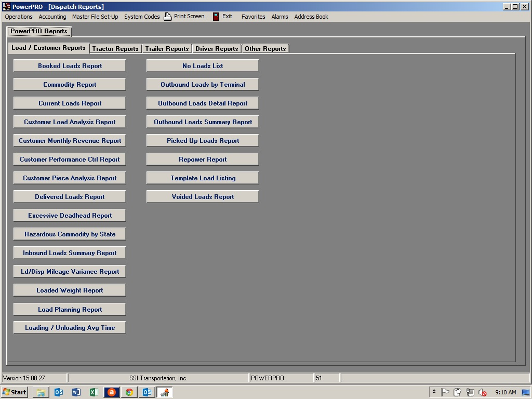Viewport: 532px width, 399px height.
Task: Click the show desktop tray icon
Action: [x=526, y=393]
